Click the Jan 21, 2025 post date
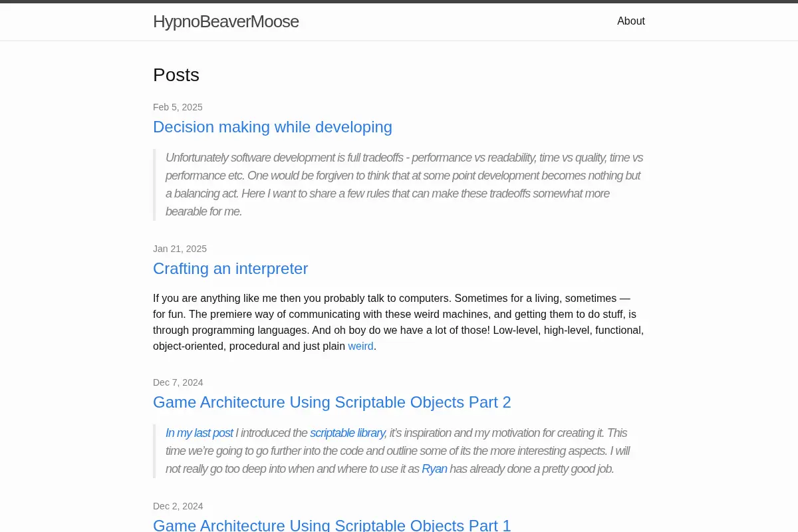 [x=180, y=249]
